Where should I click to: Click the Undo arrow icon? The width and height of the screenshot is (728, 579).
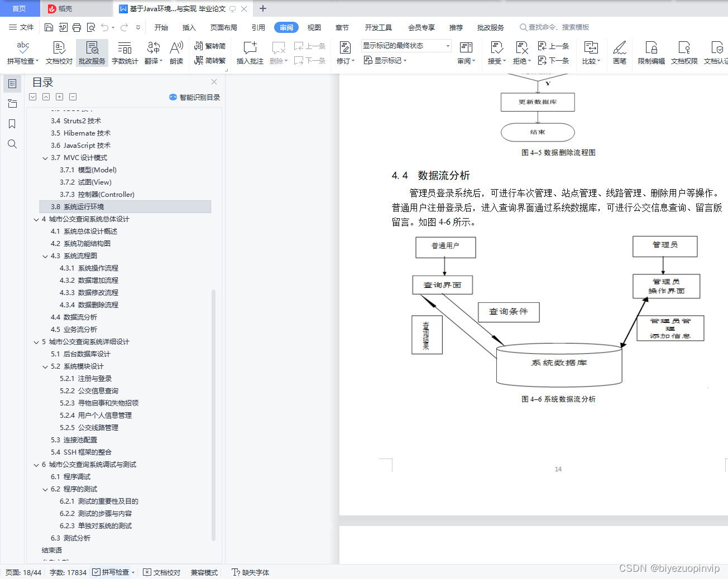105,27
